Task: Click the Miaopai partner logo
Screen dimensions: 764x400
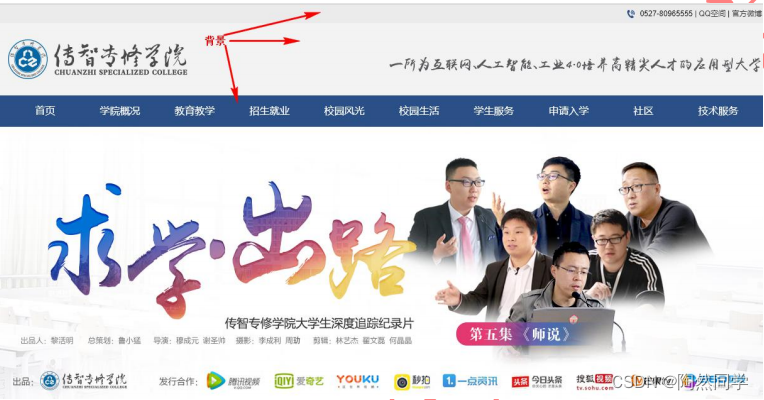Action: click(x=412, y=381)
